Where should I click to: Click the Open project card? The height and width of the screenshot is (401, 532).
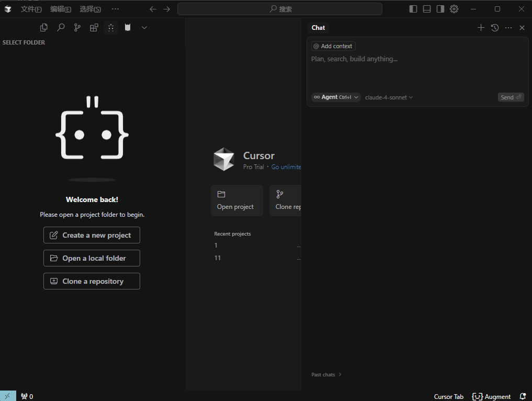(x=237, y=200)
